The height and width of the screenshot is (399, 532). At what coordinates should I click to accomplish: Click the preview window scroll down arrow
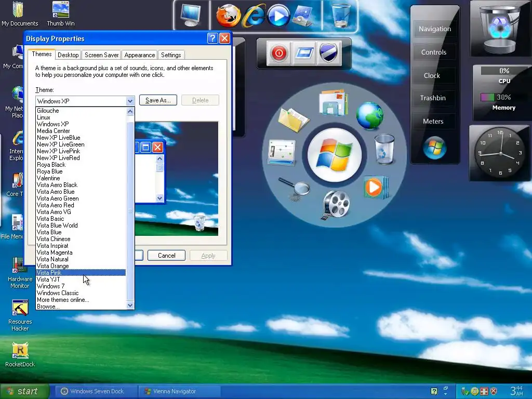tap(160, 198)
